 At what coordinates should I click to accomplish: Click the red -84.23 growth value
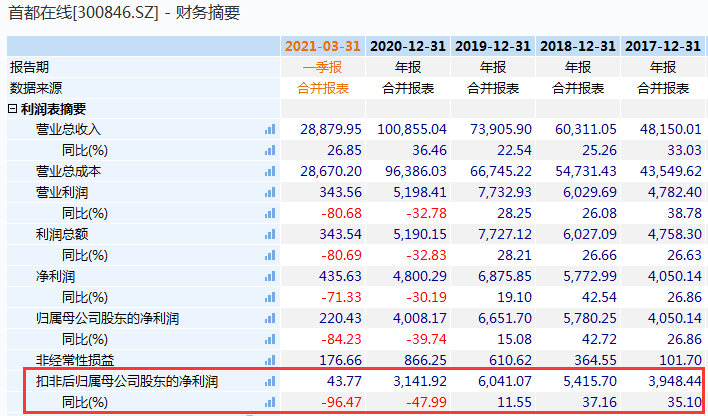coord(341,339)
